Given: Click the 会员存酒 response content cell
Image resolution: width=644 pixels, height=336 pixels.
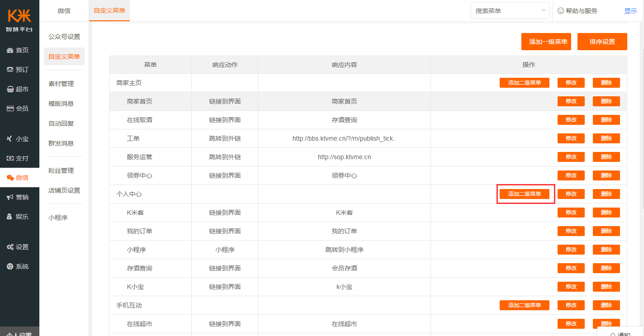Looking at the screenshot, I should click(344, 268).
